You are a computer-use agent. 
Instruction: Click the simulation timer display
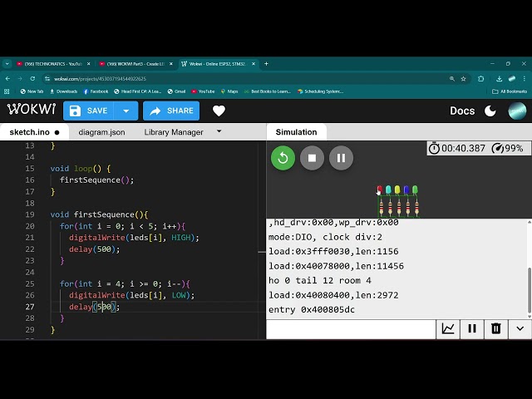[x=456, y=148]
